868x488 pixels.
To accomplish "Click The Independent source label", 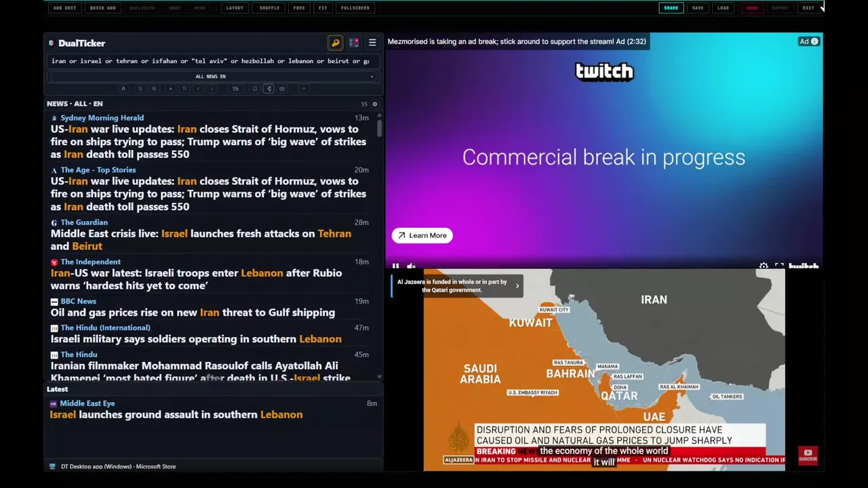I will coord(90,262).
